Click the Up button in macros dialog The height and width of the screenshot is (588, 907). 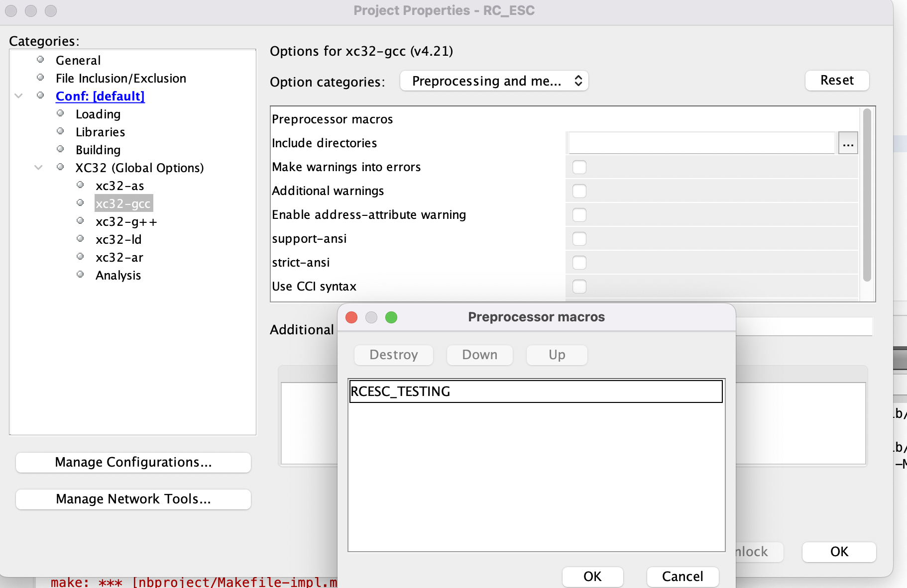click(557, 355)
